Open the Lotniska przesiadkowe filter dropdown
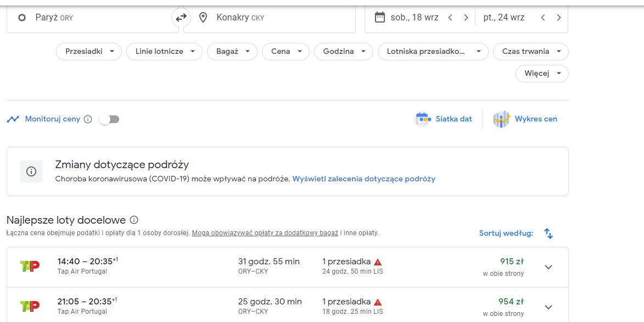 pyautogui.click(x=432, y=52)
